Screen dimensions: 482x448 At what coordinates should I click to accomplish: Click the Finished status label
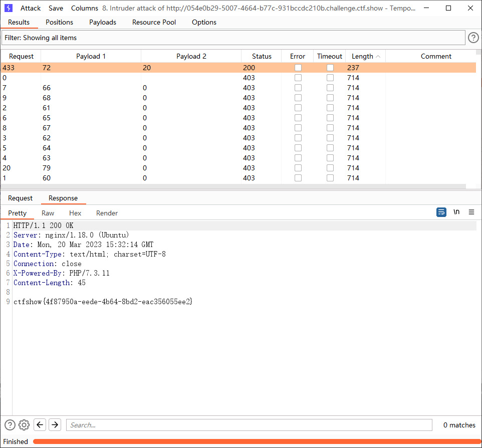(16, 441)
